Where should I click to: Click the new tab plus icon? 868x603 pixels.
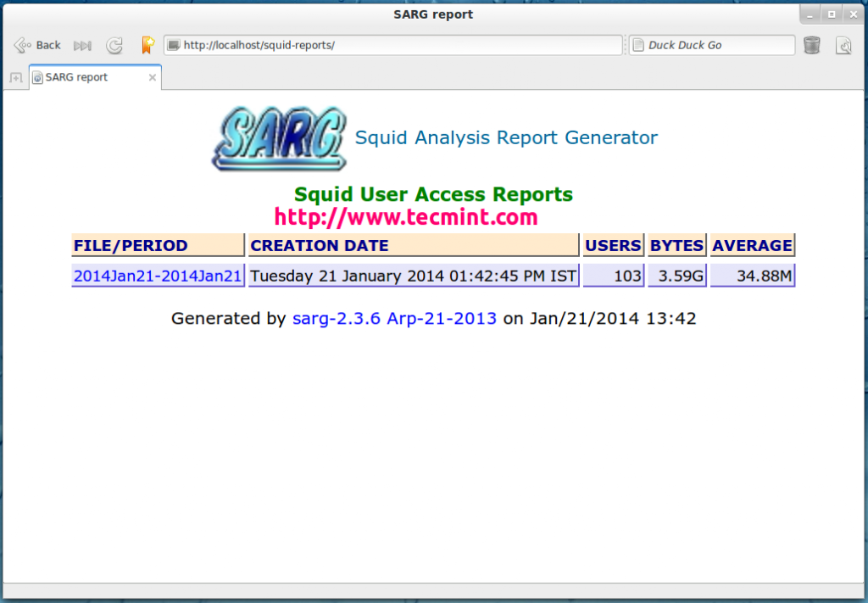click(x=15, y=78)
